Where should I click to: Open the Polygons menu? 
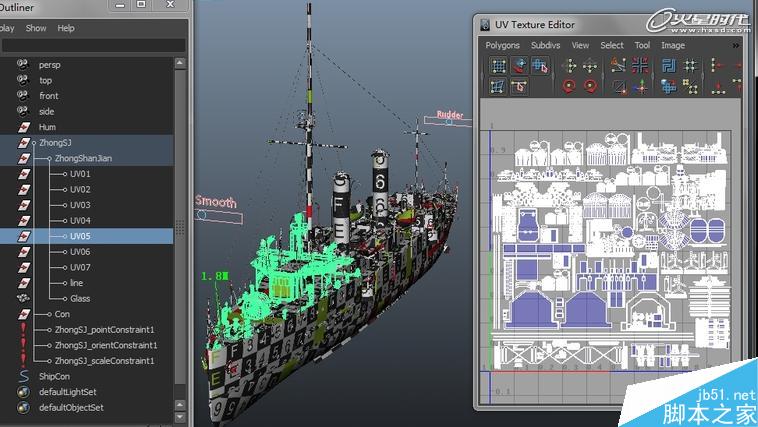pyautogui.click(x=502, y=45)
